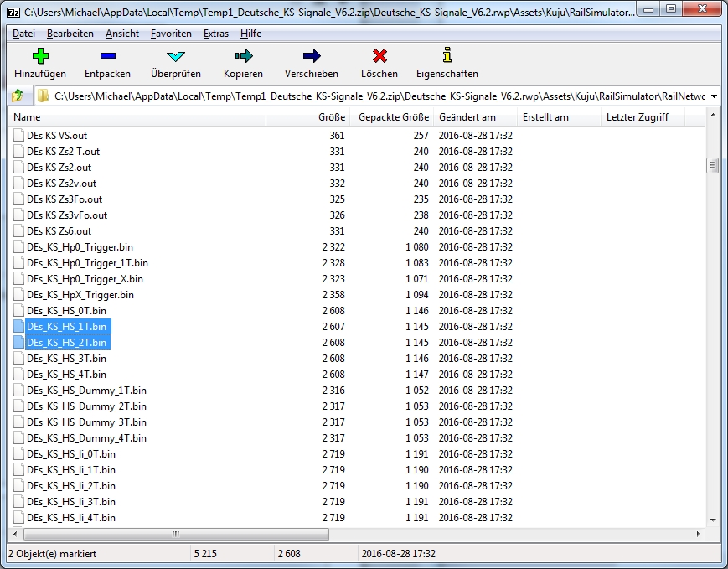Image resolution: width=728 pixels, height=569 pixels.
Task: Click the horizontal scrollbar right arrow
Action: pos(697,534)
